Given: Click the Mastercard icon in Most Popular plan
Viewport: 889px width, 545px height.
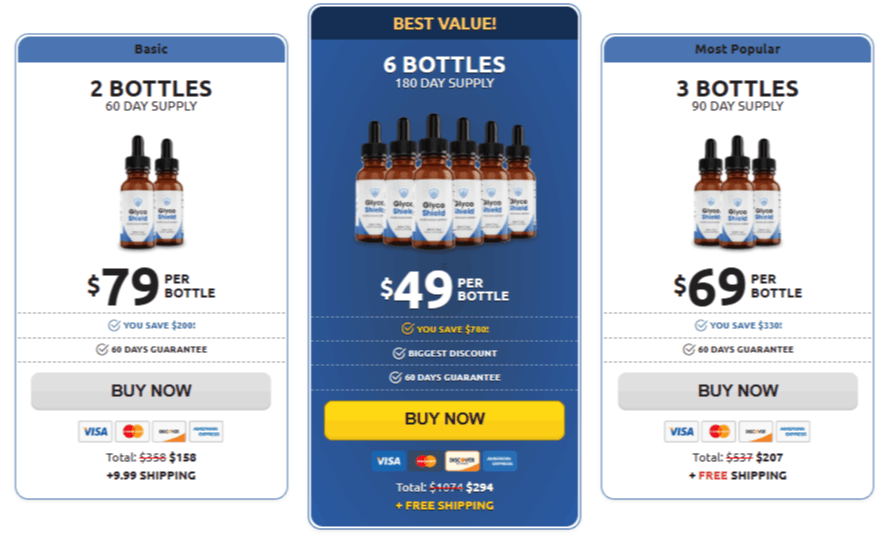Looking at the screenshot, I should (719, 432).
